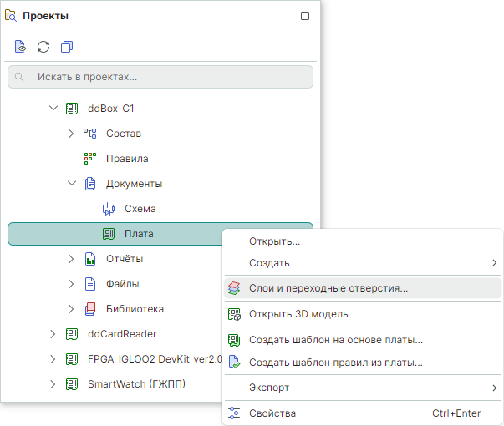Viewport: 504px width, 426px height.
Task: Select Создать шаблон на основе платы
Action: 336,340
